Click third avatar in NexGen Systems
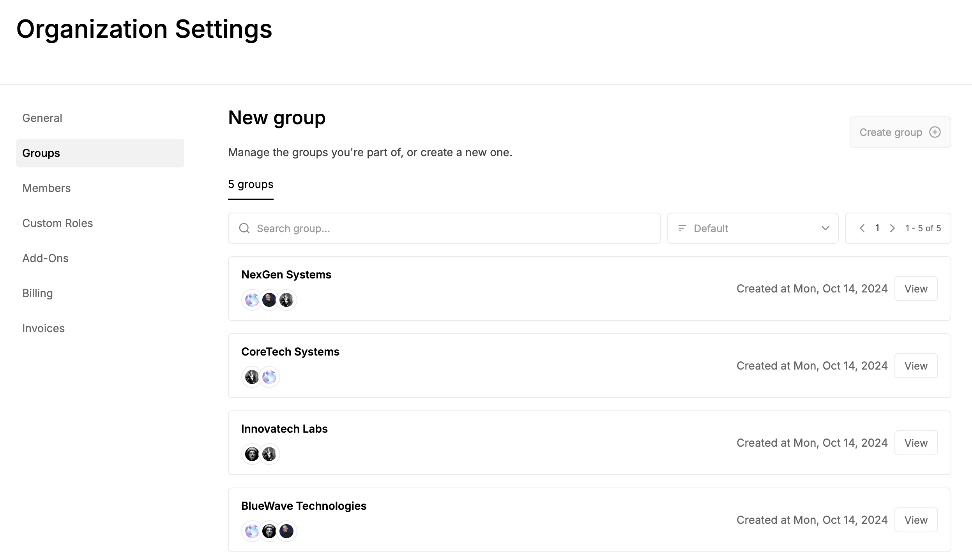This screenshot has width=972, height=560. click(286, 300)
